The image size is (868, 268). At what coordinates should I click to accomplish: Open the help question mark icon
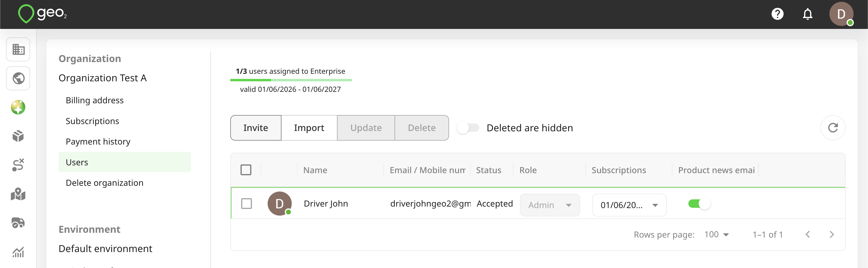pos(777,14)
